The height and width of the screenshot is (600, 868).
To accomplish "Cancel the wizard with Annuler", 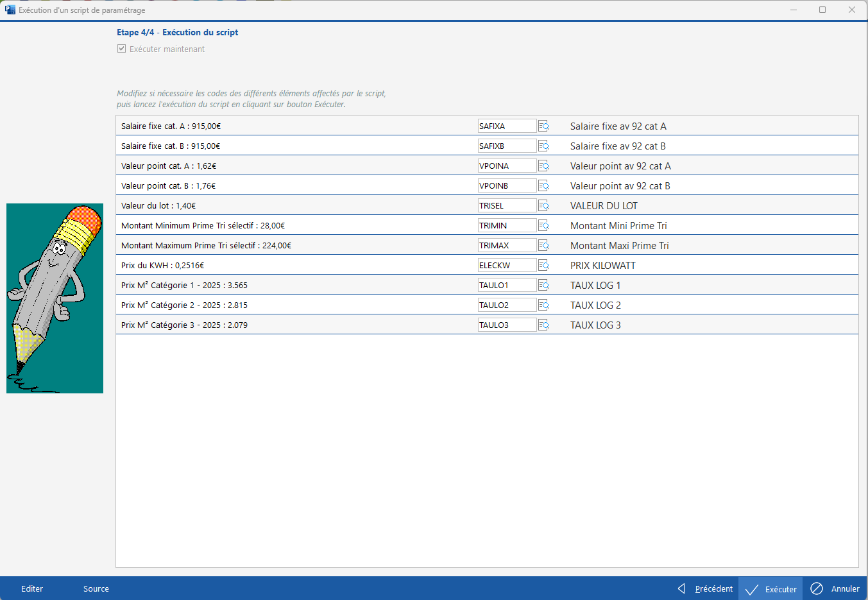I will (x=835, y=588).
